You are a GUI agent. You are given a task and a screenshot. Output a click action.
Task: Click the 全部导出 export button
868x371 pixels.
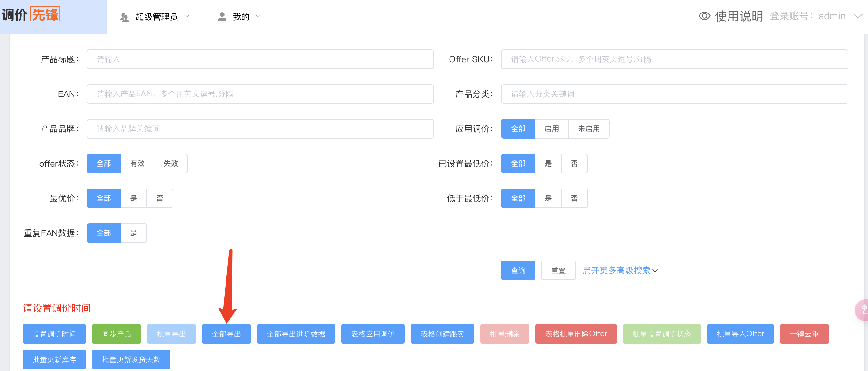(226, 333)
